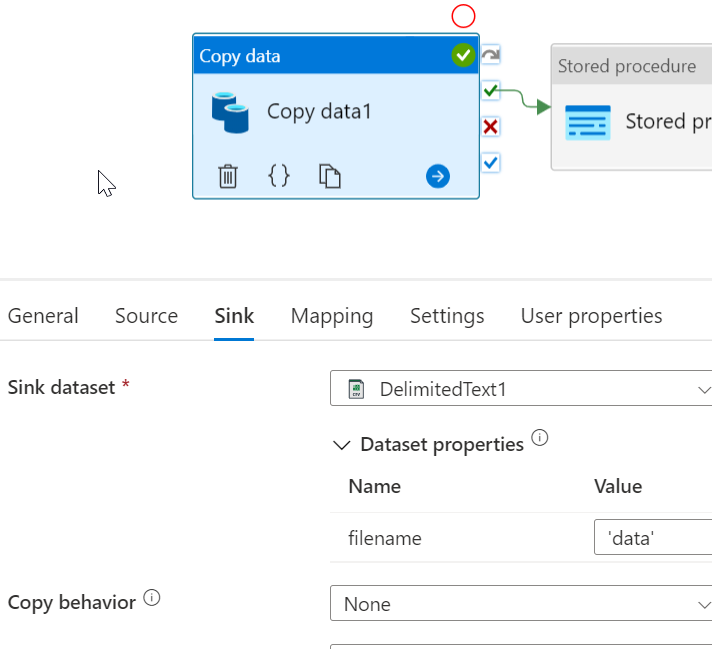
Task: Open the Mapping tab
Action: point(332,316)
